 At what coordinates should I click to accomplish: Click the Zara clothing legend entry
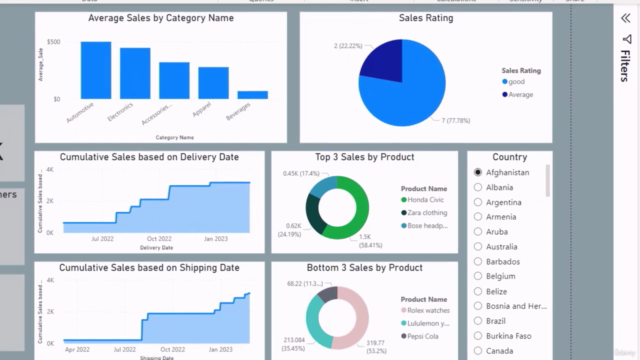pos(424,213)
